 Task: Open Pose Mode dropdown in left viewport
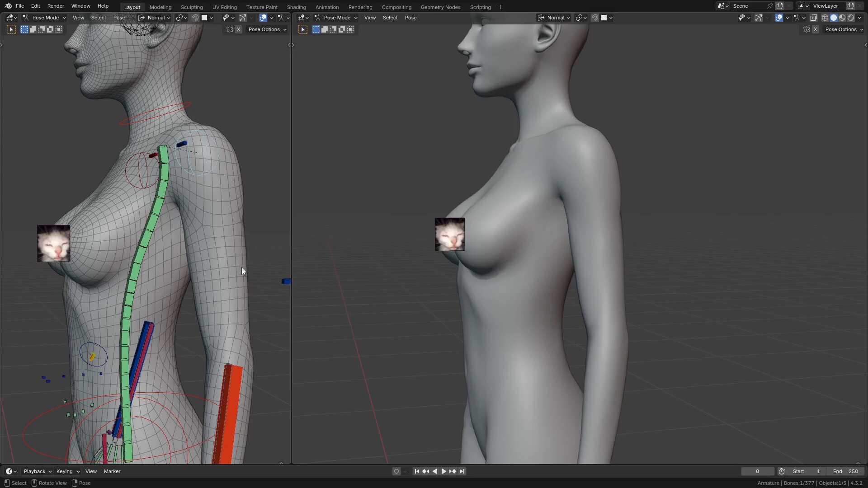click(x=44, y=18)
